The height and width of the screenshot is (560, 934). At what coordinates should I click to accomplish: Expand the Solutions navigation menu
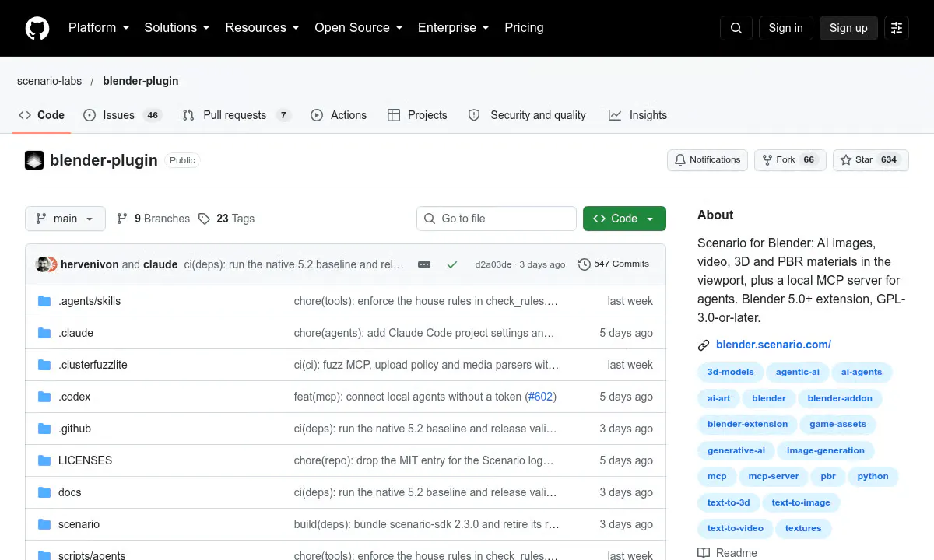point(177,28)
